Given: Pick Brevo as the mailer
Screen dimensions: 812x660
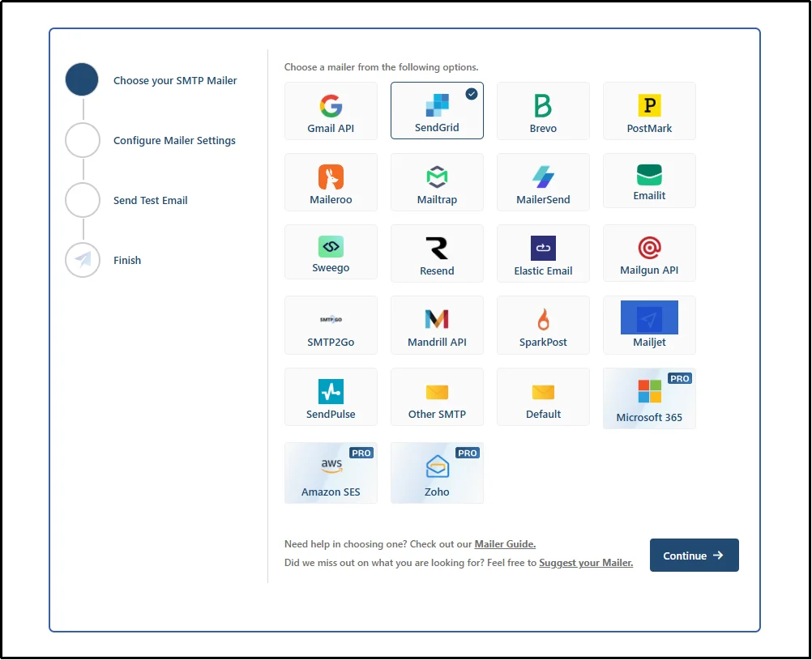Looking at the screenshot, I should (x=543, y=111).
